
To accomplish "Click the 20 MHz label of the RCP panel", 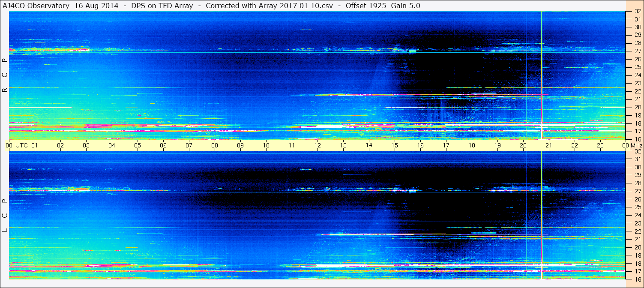I will [x=638, y=107].
